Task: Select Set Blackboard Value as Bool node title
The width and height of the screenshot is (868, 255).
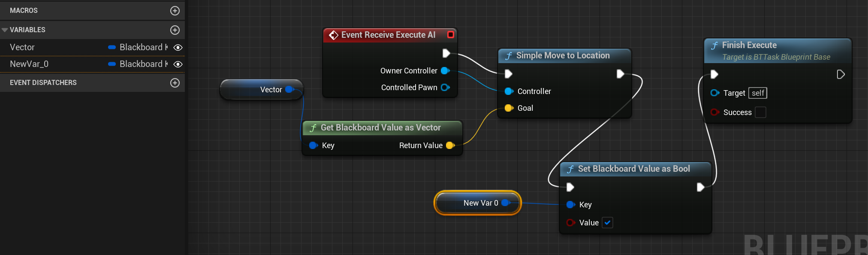Action: click(x=634, y=169)
